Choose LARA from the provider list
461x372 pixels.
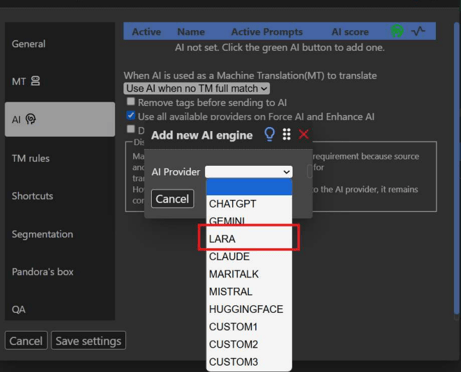[249, 239]
